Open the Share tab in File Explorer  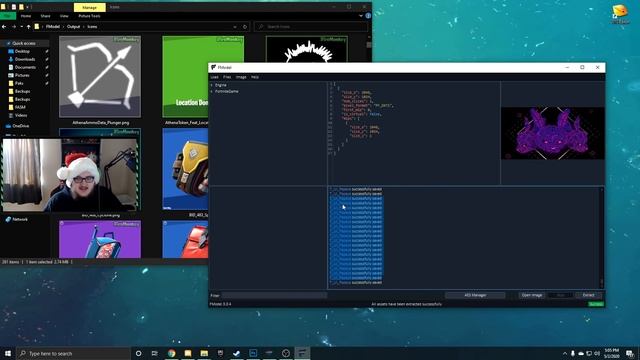click(45, 16)
